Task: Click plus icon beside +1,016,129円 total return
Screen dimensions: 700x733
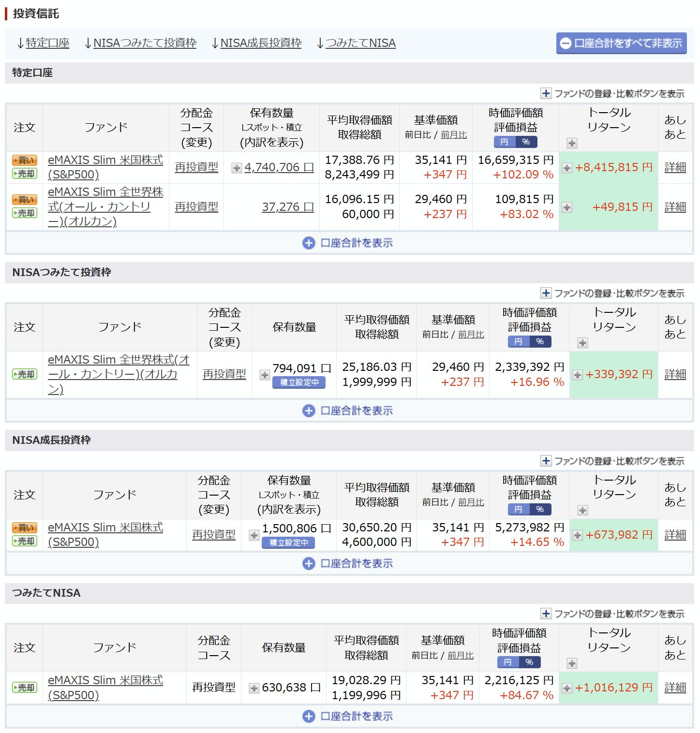Action: pos(566,688)
